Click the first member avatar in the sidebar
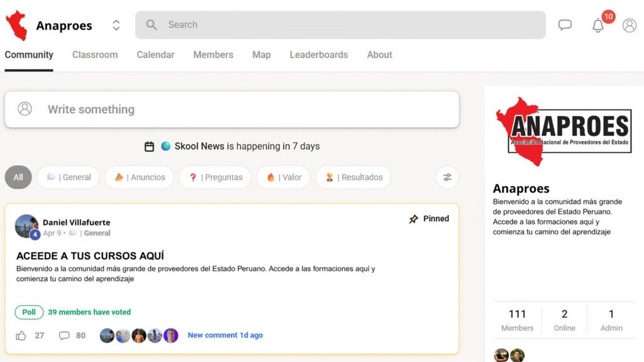Viewport: 644px width, 362px height. [x=501, y=355]
